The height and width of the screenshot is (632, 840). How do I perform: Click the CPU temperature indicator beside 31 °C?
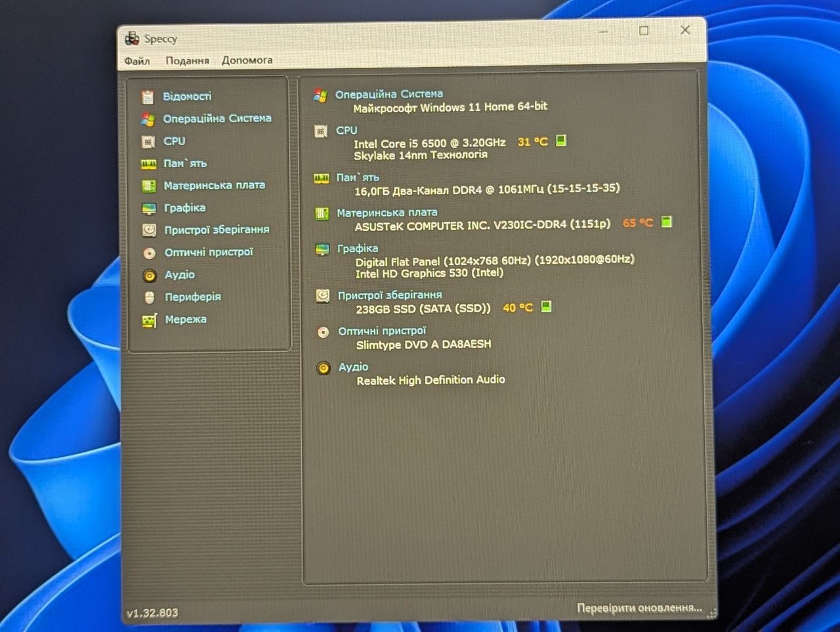[x=561, y=140]
